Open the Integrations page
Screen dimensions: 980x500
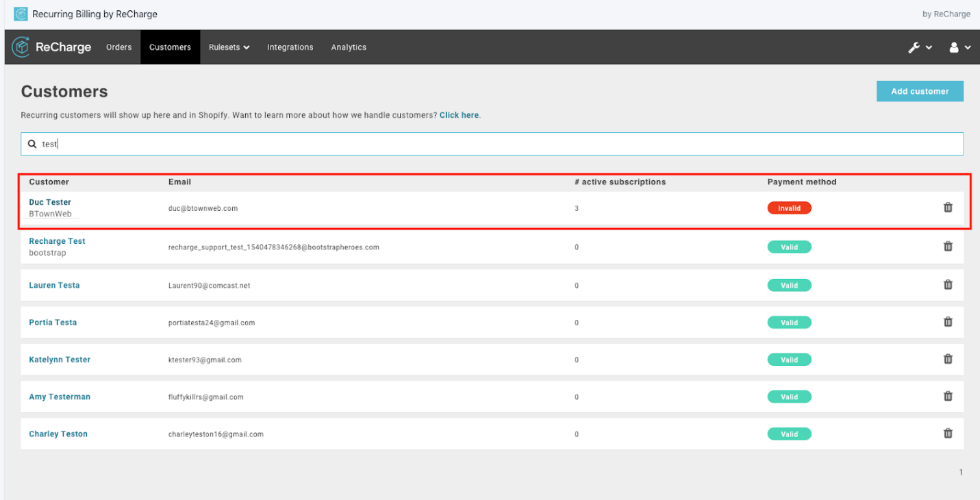[x=290, y=47]
